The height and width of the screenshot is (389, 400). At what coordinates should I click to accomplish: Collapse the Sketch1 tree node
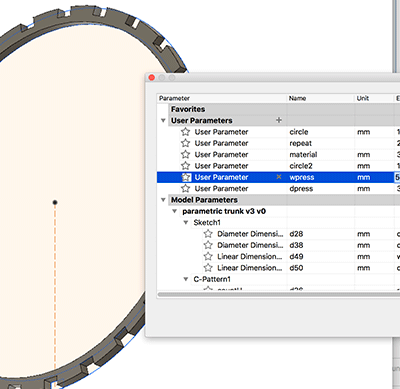click(x=186, y=222)
